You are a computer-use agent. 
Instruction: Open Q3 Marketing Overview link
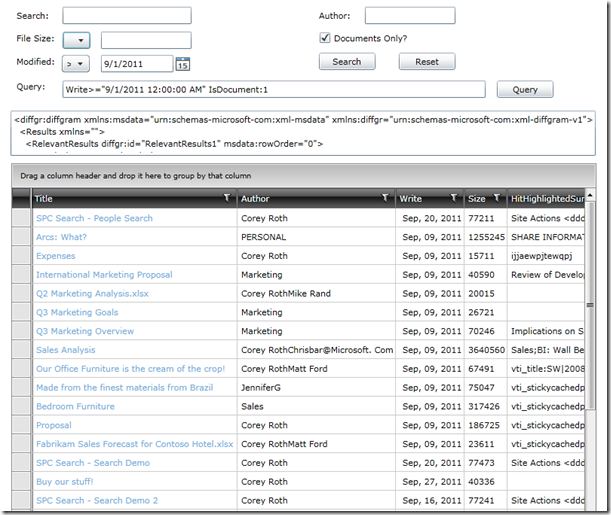pos(85,331)
